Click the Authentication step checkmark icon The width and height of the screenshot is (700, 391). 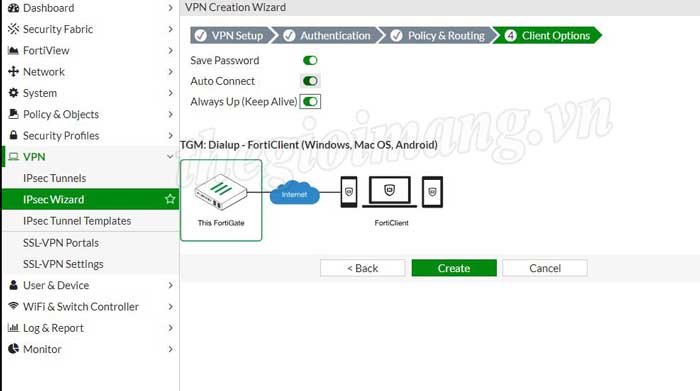[289, 35]
